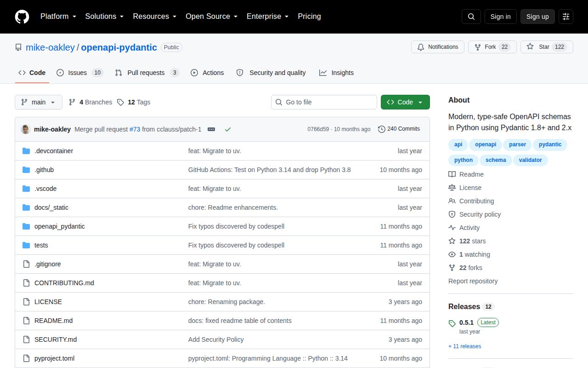The image size is (588, 368).
Task: Click the book icon beside Readme
Action: (452, 174)
